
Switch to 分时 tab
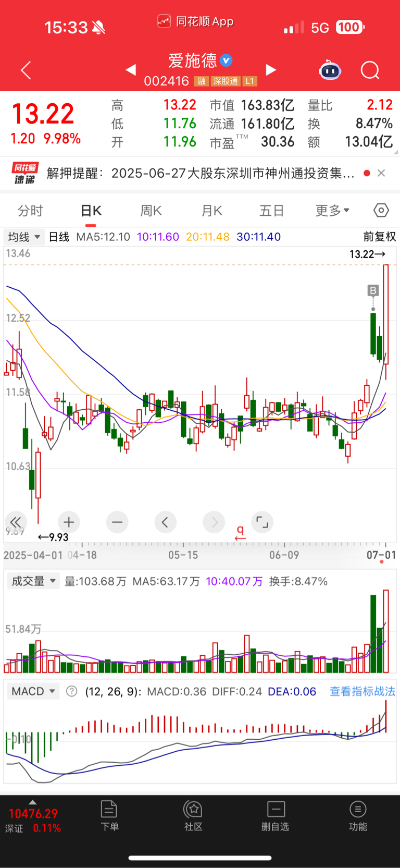pos(30,211)
